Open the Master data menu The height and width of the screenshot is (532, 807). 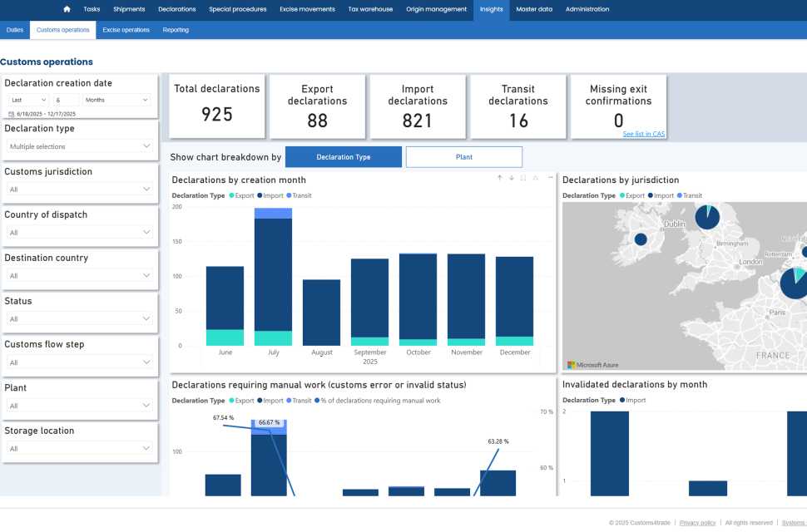click(x=533, y=9)
